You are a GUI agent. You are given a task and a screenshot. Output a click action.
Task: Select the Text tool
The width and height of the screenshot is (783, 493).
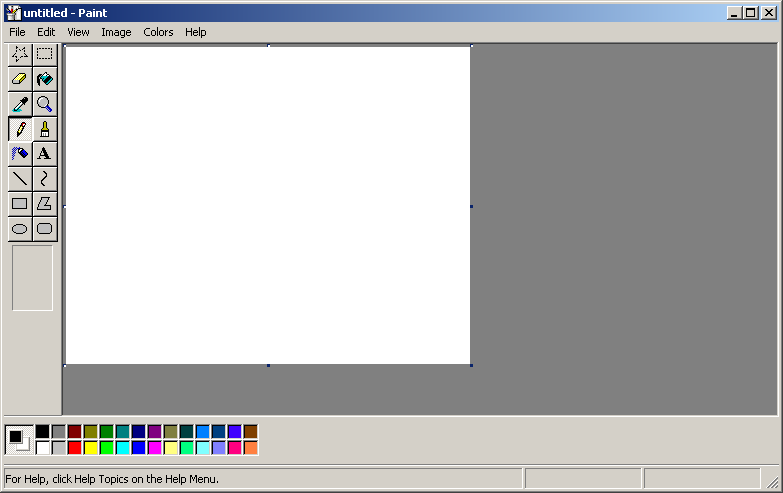pos(44,154)
